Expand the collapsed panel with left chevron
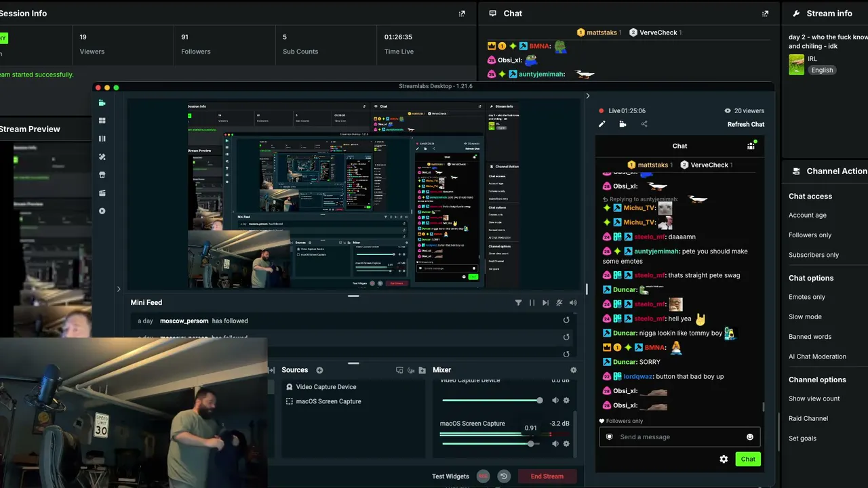This screenshot has height=488, width=868. pyautogui.click(x=119, y=289)
